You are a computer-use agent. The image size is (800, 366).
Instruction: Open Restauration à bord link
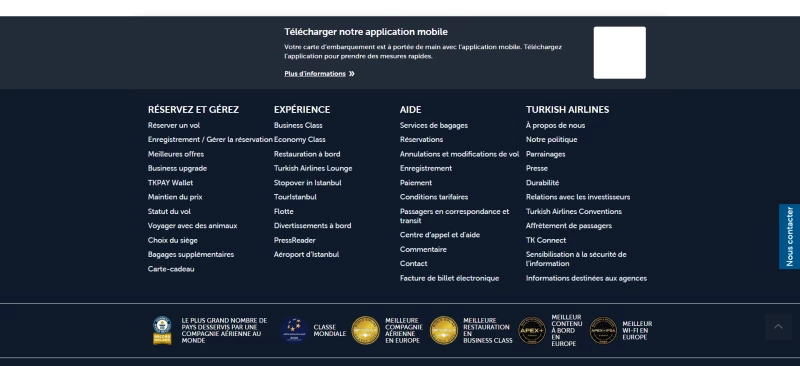pyautogui.click(x=307, y=154)
